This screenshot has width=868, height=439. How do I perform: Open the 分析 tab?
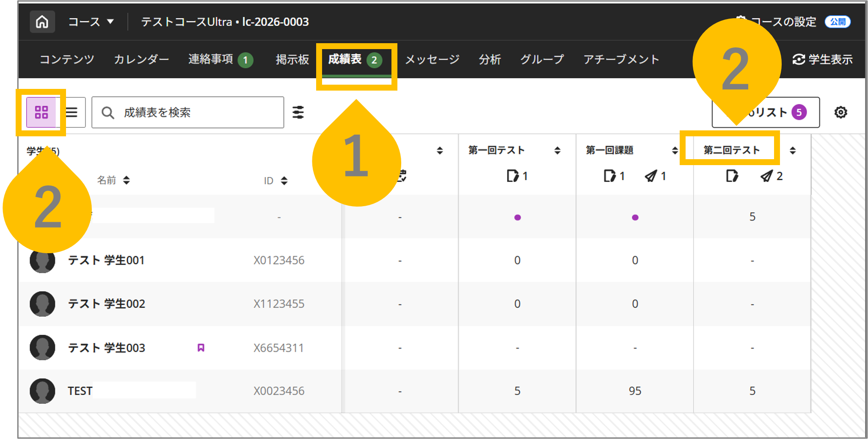point(490,59)
